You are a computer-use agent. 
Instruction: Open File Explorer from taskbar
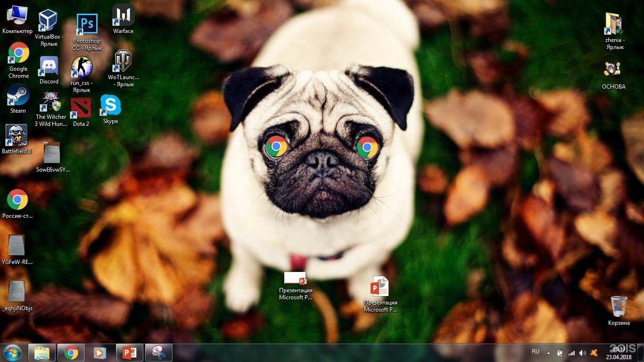tap(42, 353)
